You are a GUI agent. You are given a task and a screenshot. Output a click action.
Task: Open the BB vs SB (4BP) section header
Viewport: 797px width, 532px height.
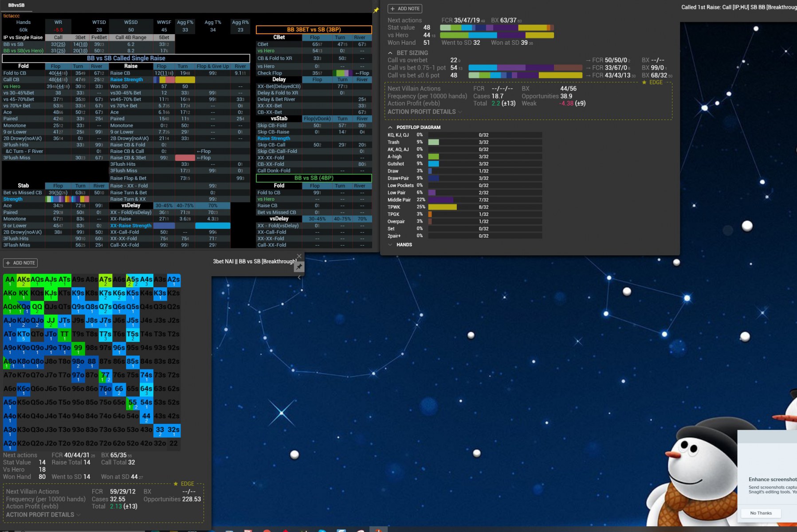(314, 178)
